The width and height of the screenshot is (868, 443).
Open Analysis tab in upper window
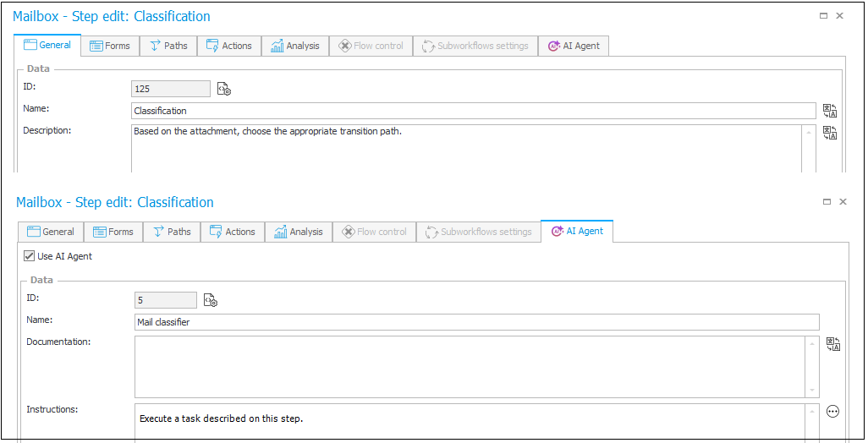pos(295,46)
